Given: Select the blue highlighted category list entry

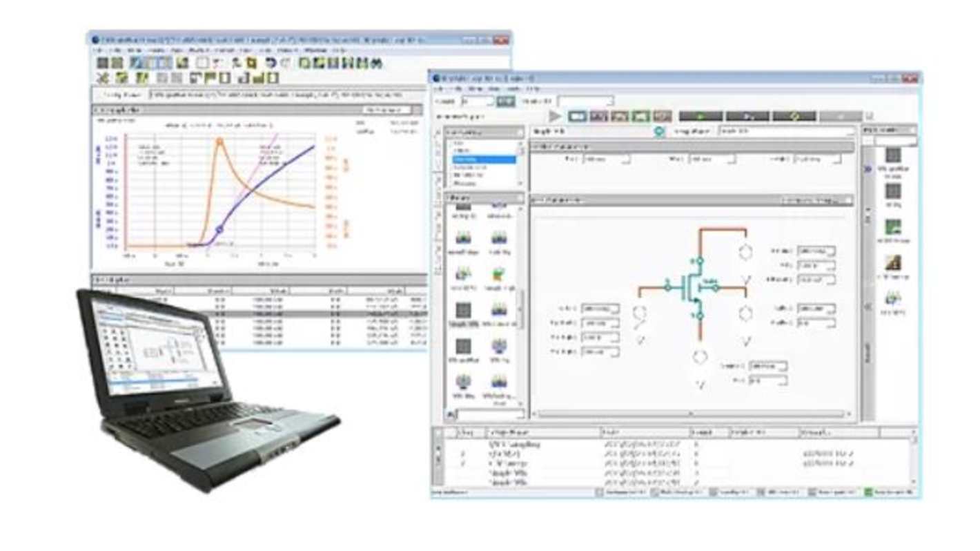Looking at the screenshot, I should click(484, 159).
